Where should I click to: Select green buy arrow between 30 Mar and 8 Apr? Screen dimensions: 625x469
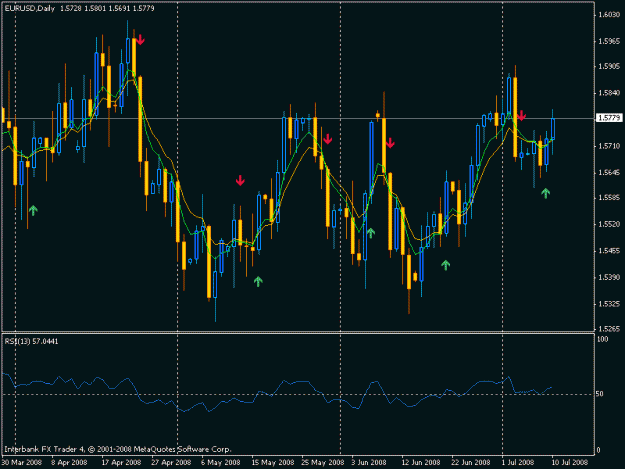tap(33, 210)
